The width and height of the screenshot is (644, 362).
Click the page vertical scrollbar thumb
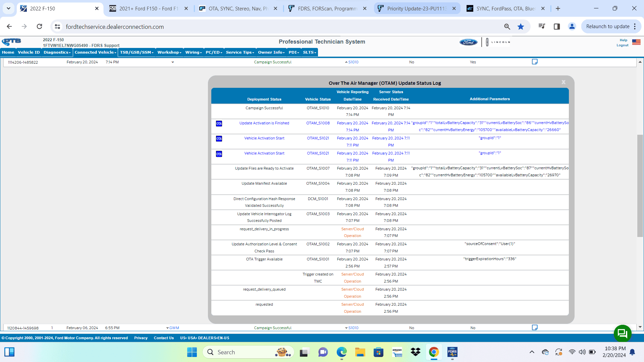pos(640,186)
